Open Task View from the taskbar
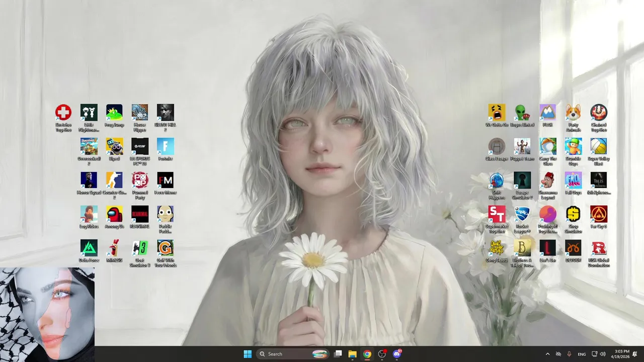The image size is (644, 362). [338, 354]
